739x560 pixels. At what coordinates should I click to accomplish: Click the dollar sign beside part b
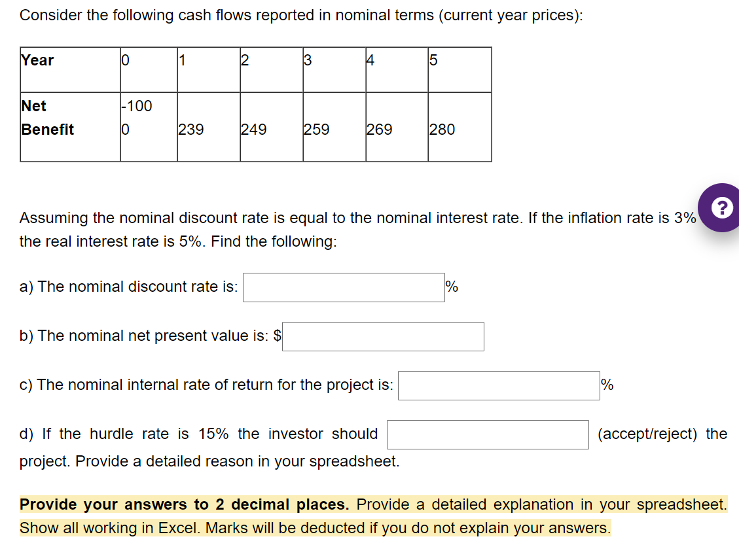point(277,336)
